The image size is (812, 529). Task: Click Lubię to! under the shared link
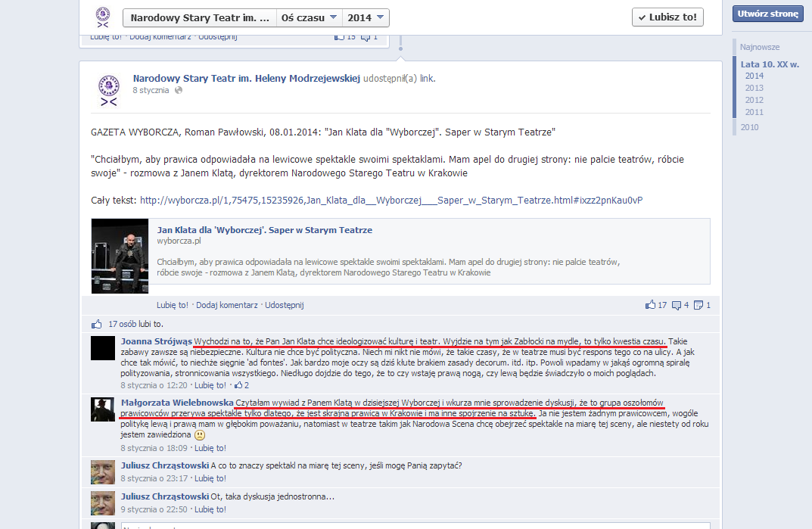tap(173, 305)
